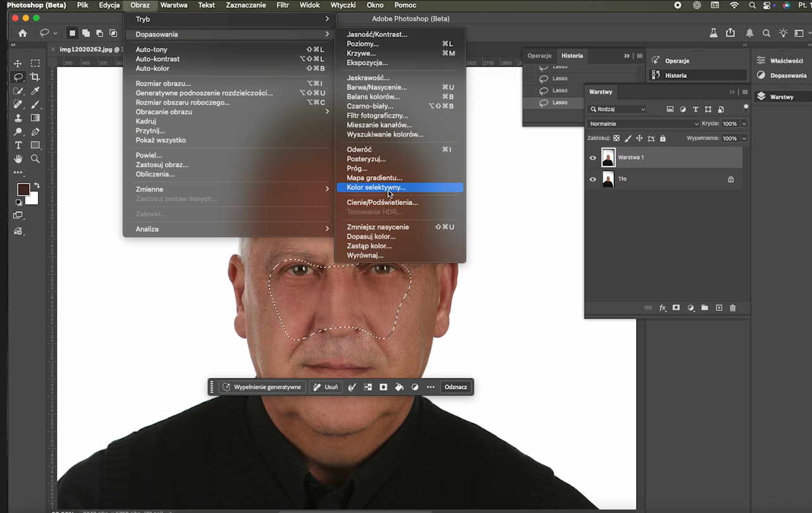Viewport: 812px width, 513px height.
Task: Select the Zoom tool
Action: [x=35, y=159]
